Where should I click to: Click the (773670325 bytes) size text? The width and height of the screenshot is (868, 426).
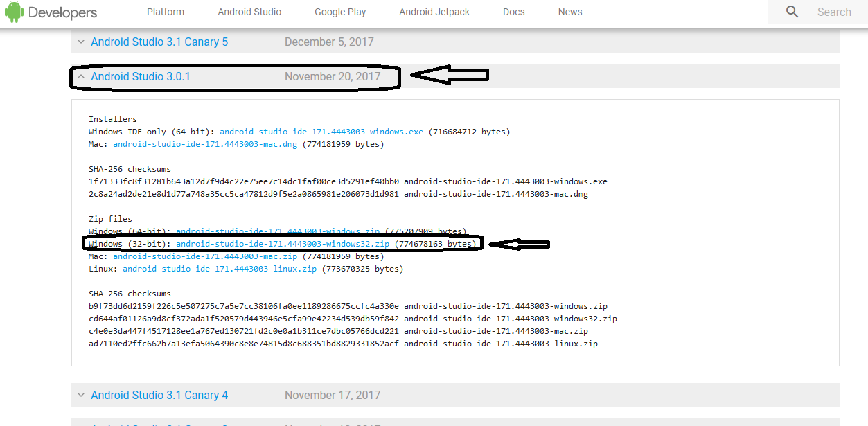click(362, 269)
